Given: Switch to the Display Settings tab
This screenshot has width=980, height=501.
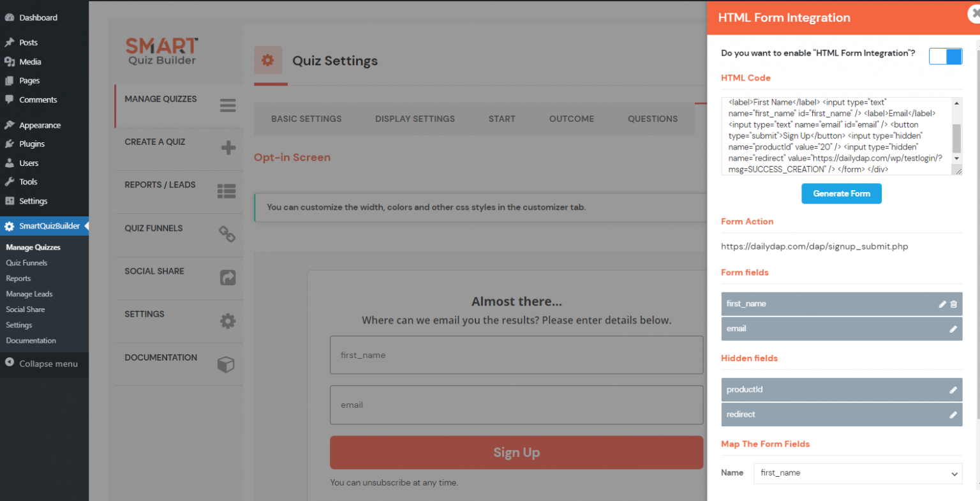Looking at the screenshot, I should pos(415,119).
